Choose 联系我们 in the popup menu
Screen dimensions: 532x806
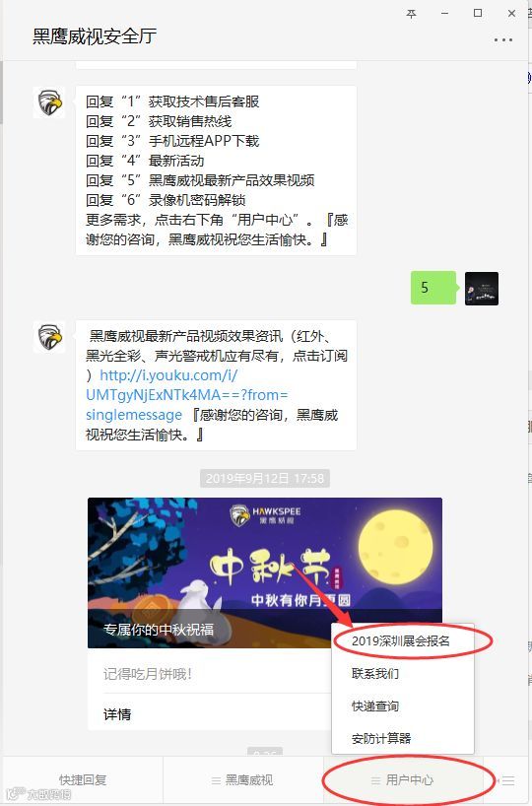pyautogui.click(x=375, y=673)
